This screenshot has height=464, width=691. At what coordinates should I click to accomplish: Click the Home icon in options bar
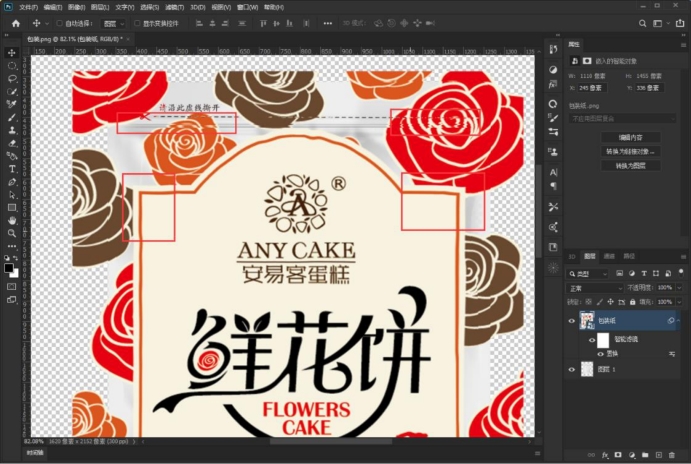16,23
